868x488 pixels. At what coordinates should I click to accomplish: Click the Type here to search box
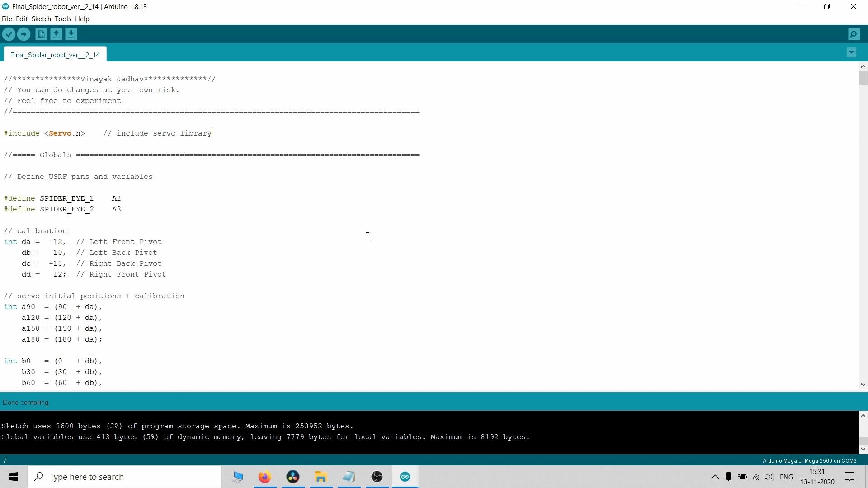pos(125,477)
